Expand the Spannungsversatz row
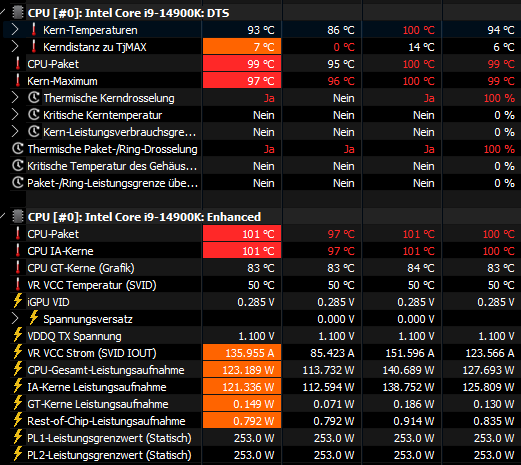The image size is (521, 465). pyautogui.click(x=15, y=319)
